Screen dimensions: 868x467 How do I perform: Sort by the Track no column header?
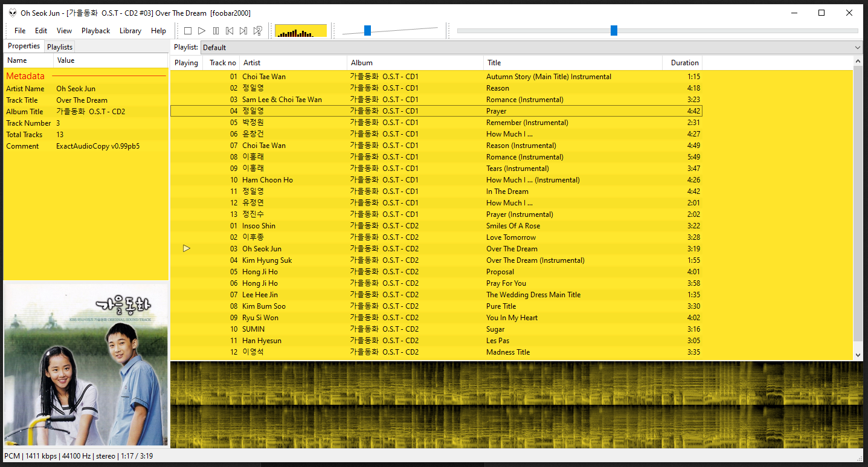[x=222, y=63]
